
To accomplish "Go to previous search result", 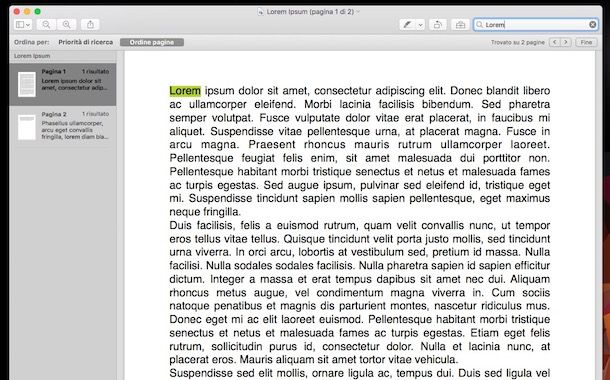I will pos(555,42).
